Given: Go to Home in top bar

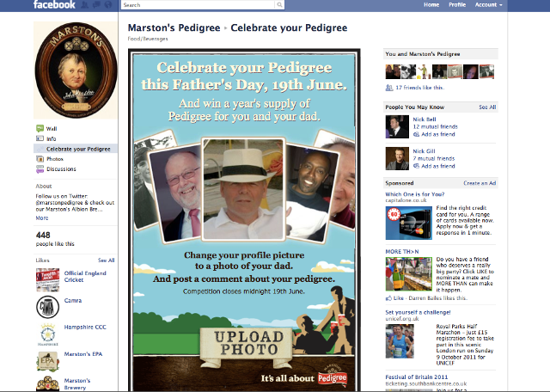Looking at the screenshot, I should click(x=431, y=5).
